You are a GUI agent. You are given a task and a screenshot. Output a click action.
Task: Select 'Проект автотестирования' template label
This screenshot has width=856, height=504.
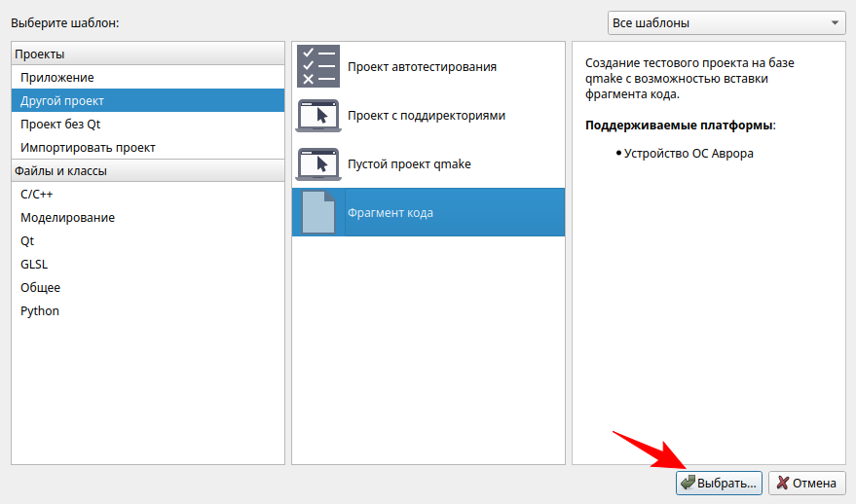pos(422,67)
